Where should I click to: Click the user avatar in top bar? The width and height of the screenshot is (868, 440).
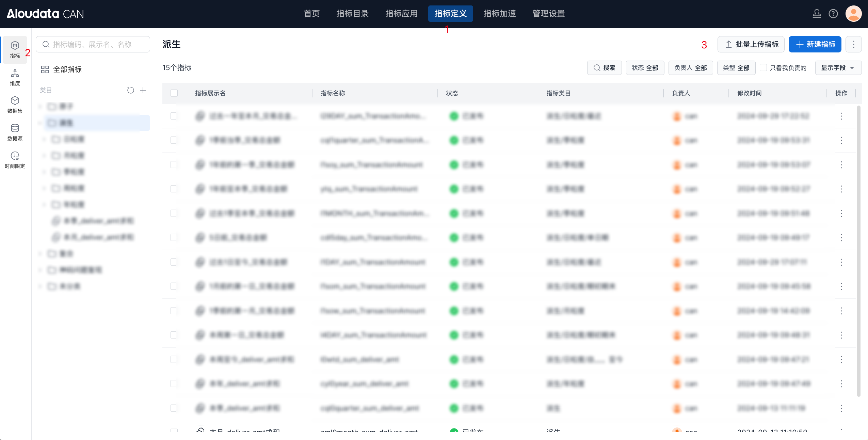(853, 14)
